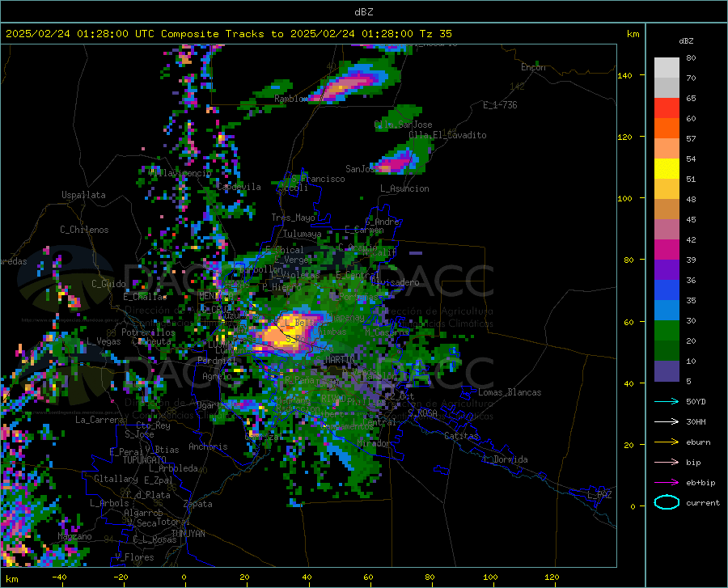Click the Catitas place label
This screenshot has width=728, height=588.
[x=461, y=436]
